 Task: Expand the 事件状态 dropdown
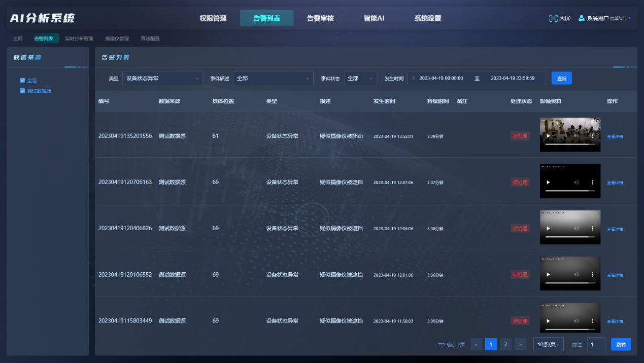point(360,78)
